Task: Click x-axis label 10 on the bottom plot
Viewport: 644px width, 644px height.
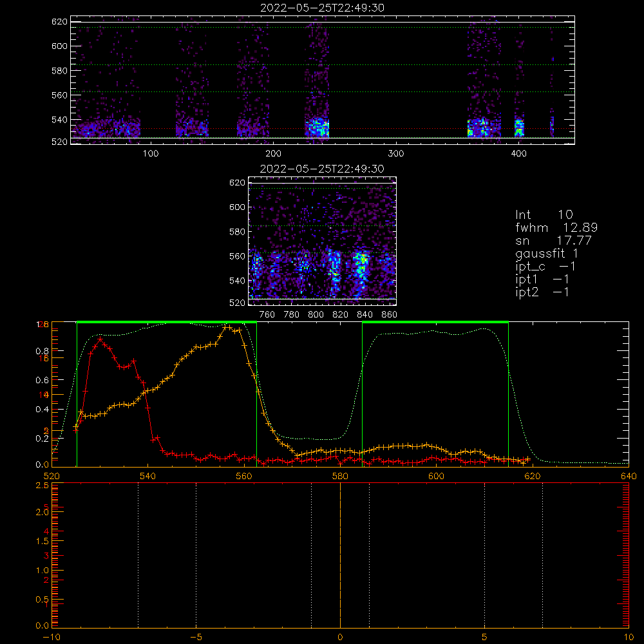Action: click(x=629, y=637)
